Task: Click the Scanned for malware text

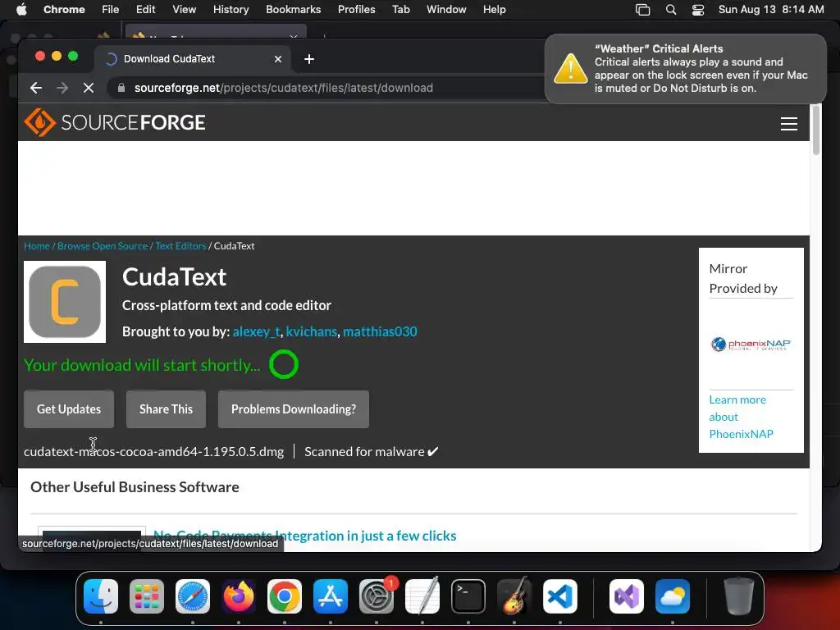Action: 372,452
